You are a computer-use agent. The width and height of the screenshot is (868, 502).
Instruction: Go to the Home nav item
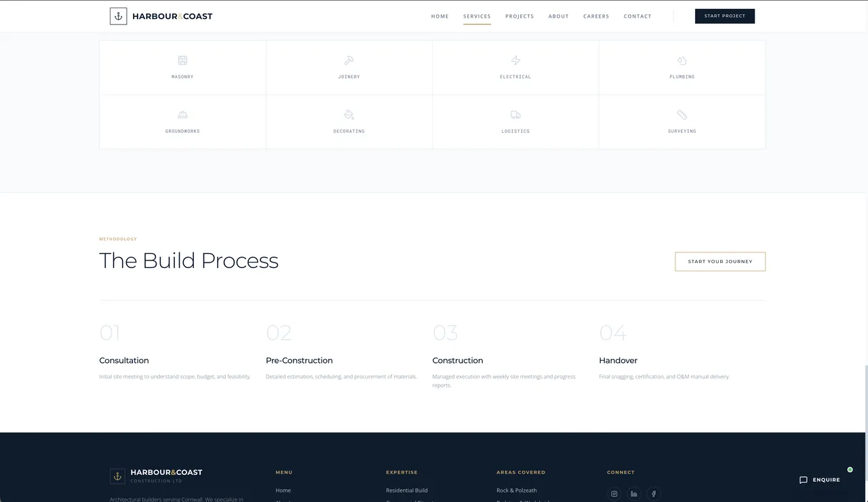(440, 16)
